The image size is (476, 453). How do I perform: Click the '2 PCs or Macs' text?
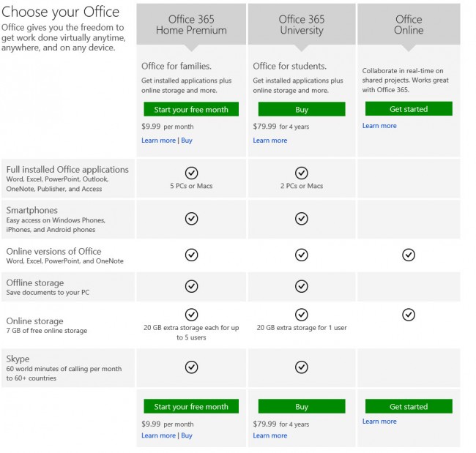pyautogui.click(x=302, y=186)
